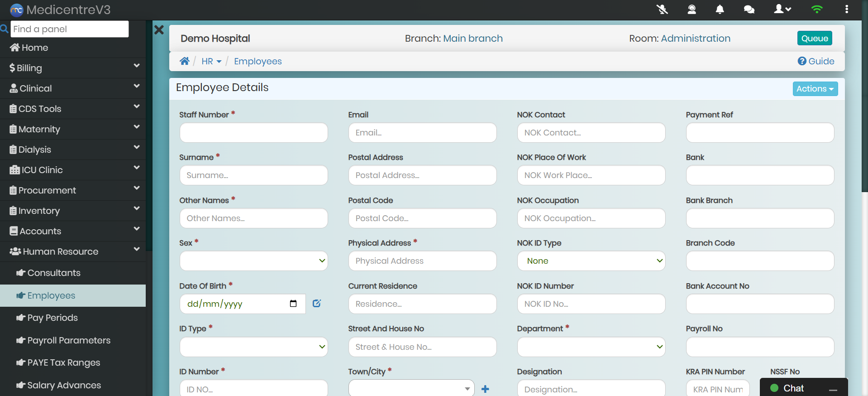Close the side panel with the X icon
868x396 pixels.
point(159,30)
